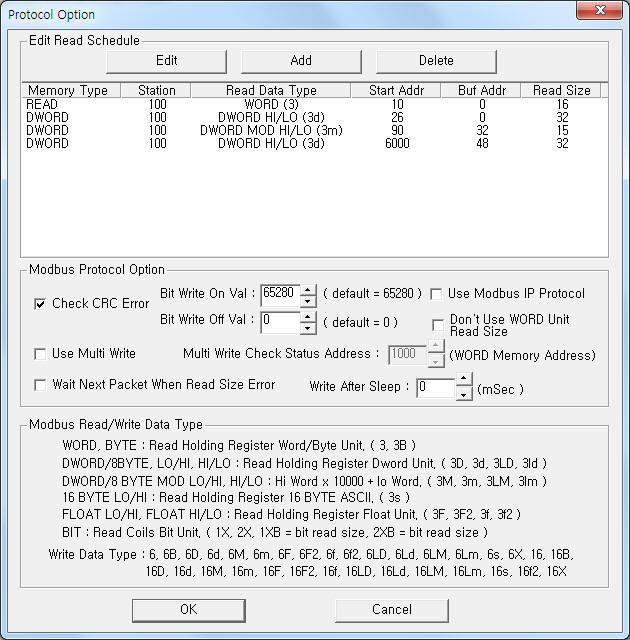630x640 pixels.
Task: Dismiss the dialog with Cancel
Action: [392, 610]
